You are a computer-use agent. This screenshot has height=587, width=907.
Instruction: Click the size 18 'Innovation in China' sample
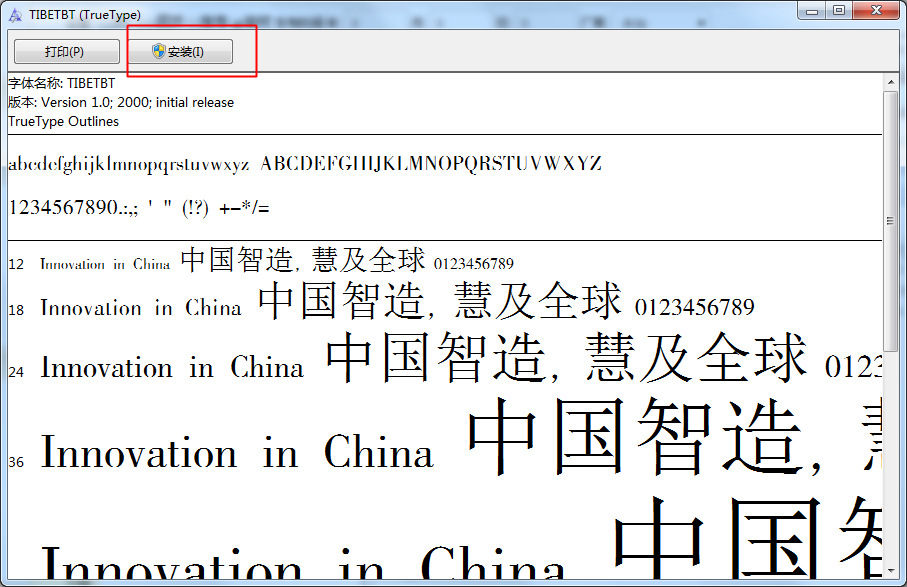click(141, 307)
